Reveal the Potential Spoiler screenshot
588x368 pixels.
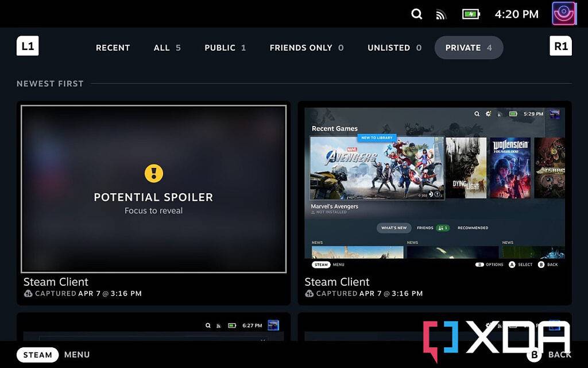[x=153, y=189]
